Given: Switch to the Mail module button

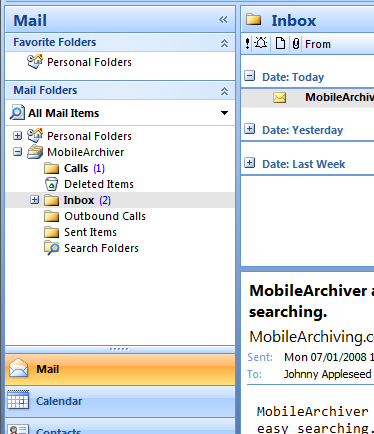Looking at the screenshot, I should (120, 369).
